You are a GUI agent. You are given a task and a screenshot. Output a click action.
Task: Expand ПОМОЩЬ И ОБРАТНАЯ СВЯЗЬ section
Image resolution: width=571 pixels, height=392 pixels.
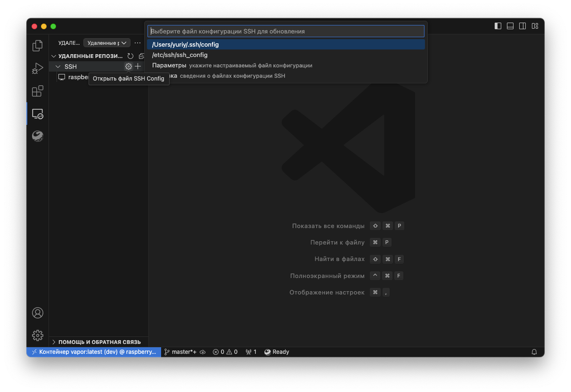tap(99, 342)
